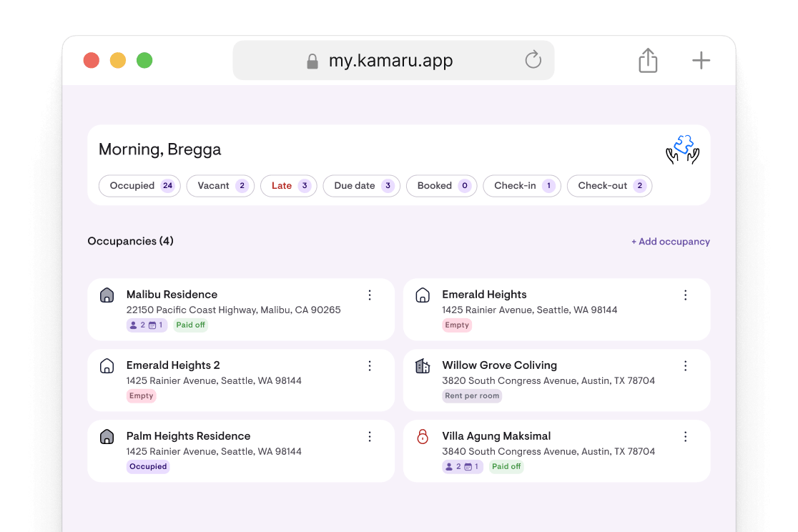The image size is (798, 532).
Task: Click Willow Grove Coliving building icon
Action: point(423,366)
